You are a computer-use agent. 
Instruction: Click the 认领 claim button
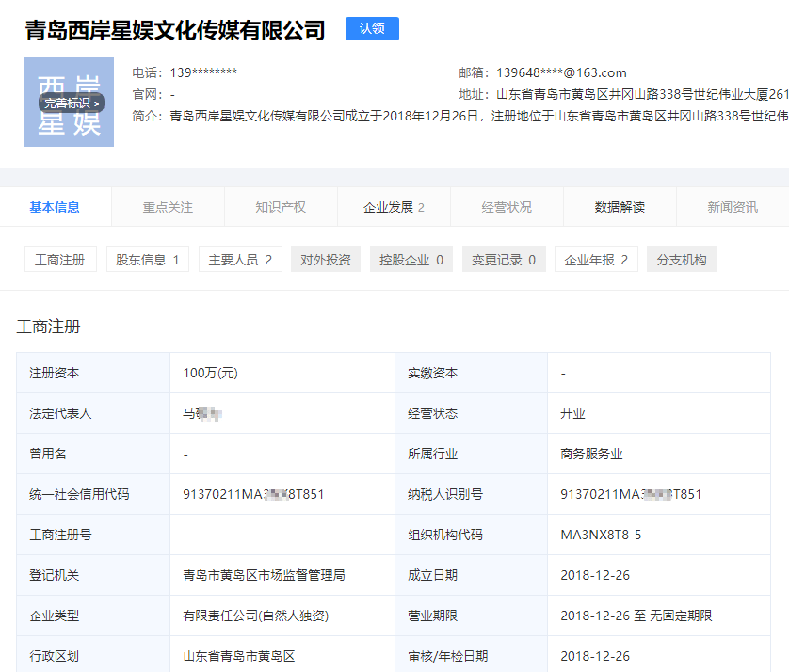[372, 28]
